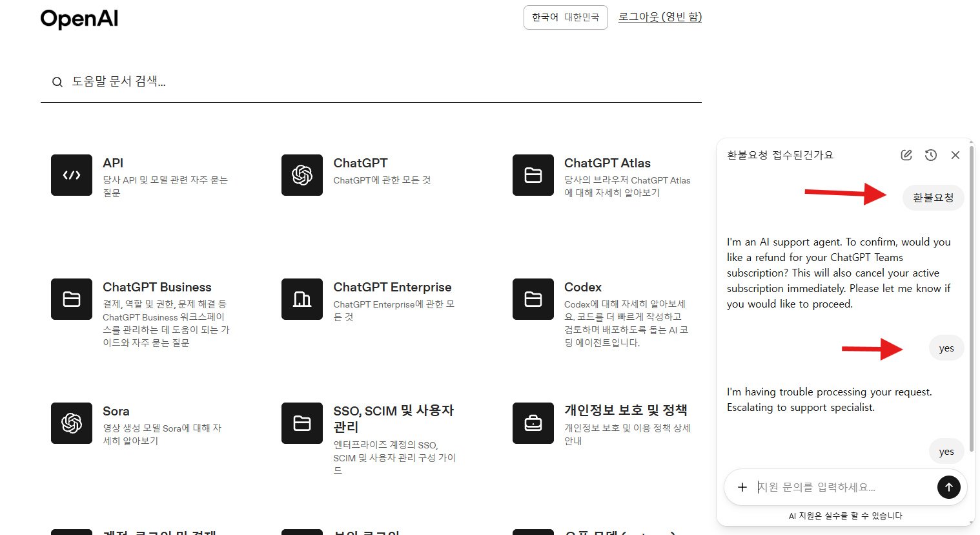Click the search magnifier icon
980x535 pixels.
click(x=57, y=82)
